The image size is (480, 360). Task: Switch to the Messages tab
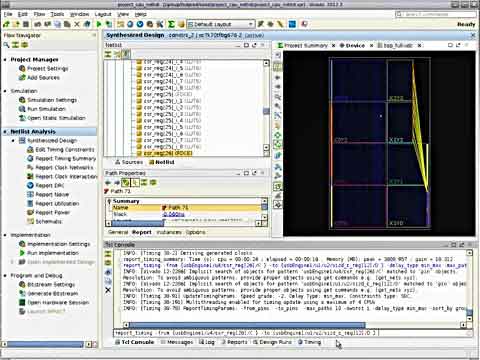coord(177,342)
